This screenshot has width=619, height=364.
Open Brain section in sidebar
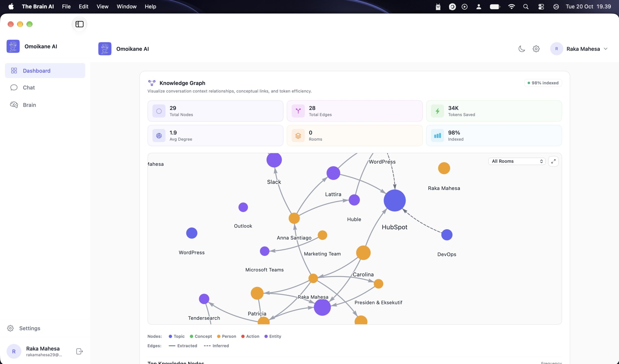point(45,105)
